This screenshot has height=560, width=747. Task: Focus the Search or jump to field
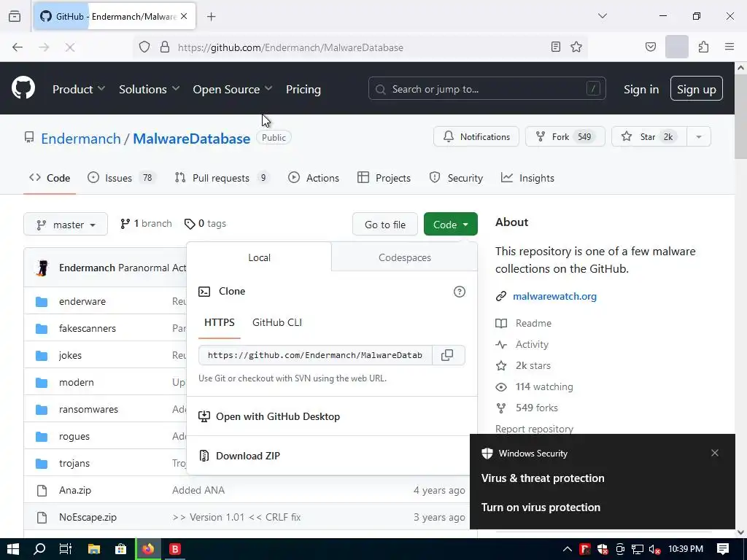click(x=487, y=88)
